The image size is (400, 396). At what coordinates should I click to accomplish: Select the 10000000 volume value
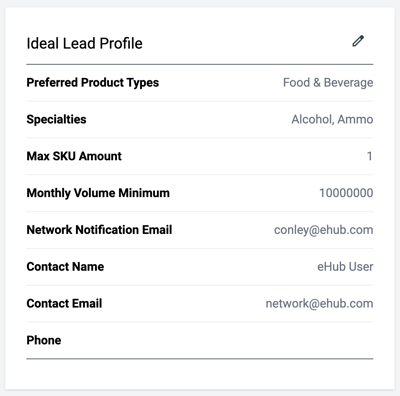tap(346, 193)
